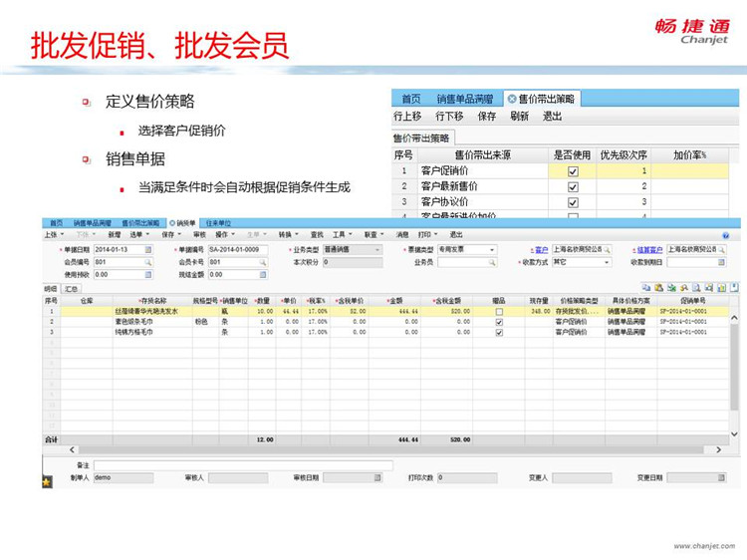Close the 售价带出策略 tab with x icon

click(x=512, y=99)
